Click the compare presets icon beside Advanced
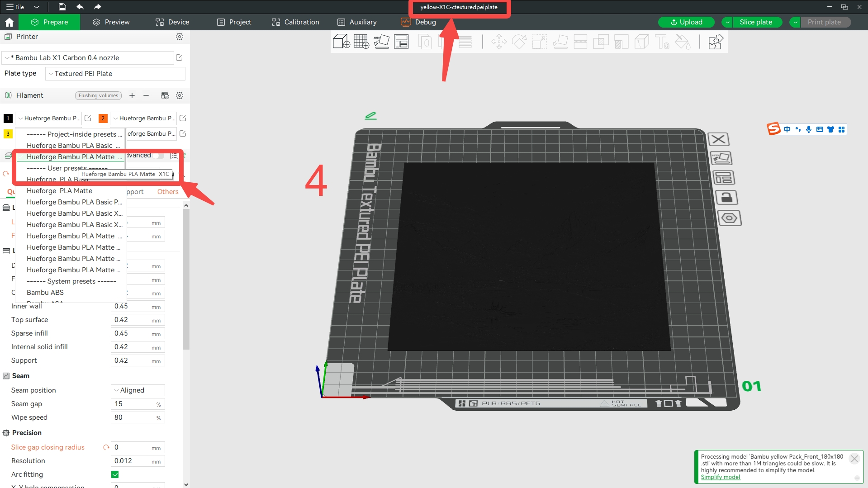 coord(174,156)
